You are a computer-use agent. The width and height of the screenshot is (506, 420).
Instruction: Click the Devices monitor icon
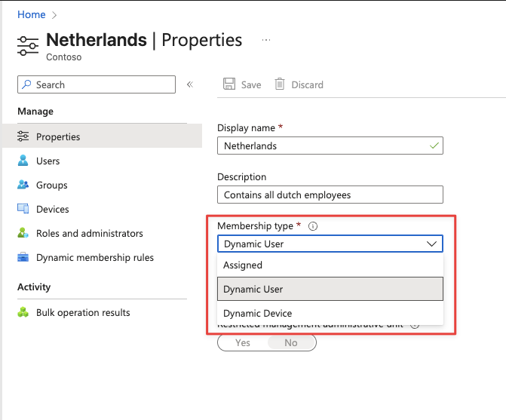pyautogui.click(x=23, y=209)
